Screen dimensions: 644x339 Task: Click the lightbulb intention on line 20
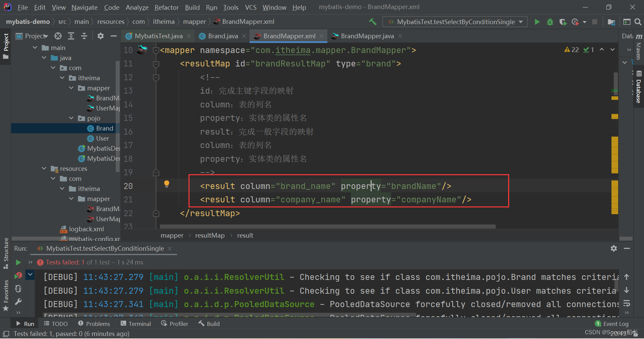pos(167,184)
